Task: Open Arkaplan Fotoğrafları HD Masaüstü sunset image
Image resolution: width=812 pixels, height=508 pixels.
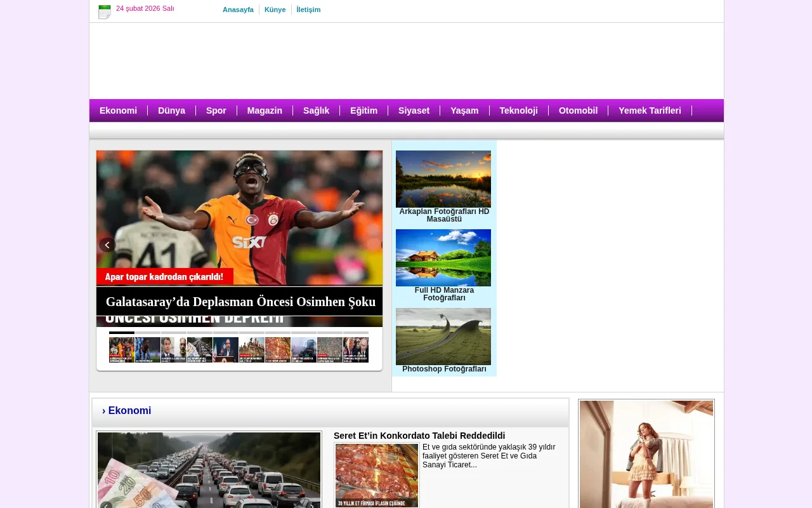Action: (x=443, y=179)
